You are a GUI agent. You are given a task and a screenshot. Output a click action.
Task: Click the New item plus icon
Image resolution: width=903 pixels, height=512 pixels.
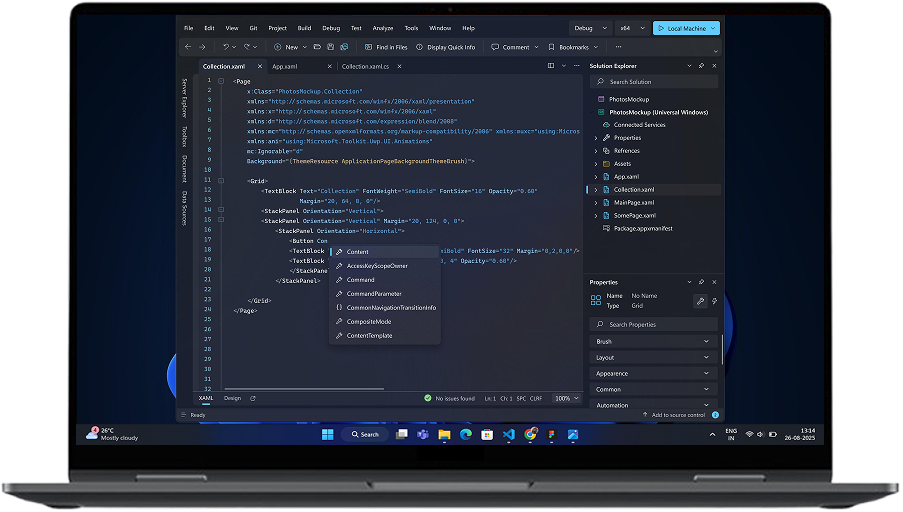[x=278, y=47]
